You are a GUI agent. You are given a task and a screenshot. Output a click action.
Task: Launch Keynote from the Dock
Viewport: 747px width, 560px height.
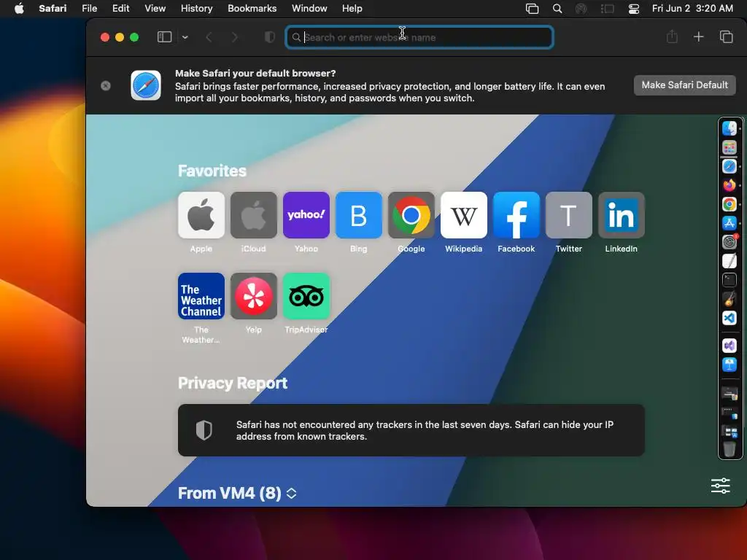[x=729, y=365]
